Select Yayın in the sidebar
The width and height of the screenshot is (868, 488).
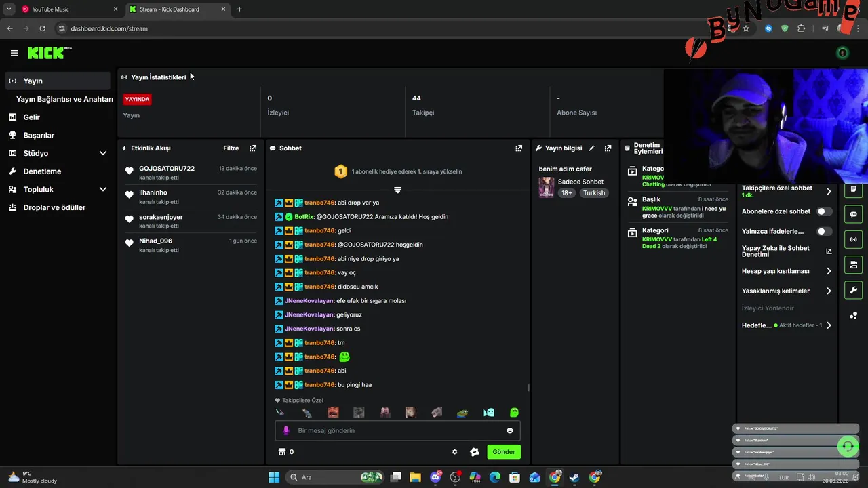tap(58, 81)
